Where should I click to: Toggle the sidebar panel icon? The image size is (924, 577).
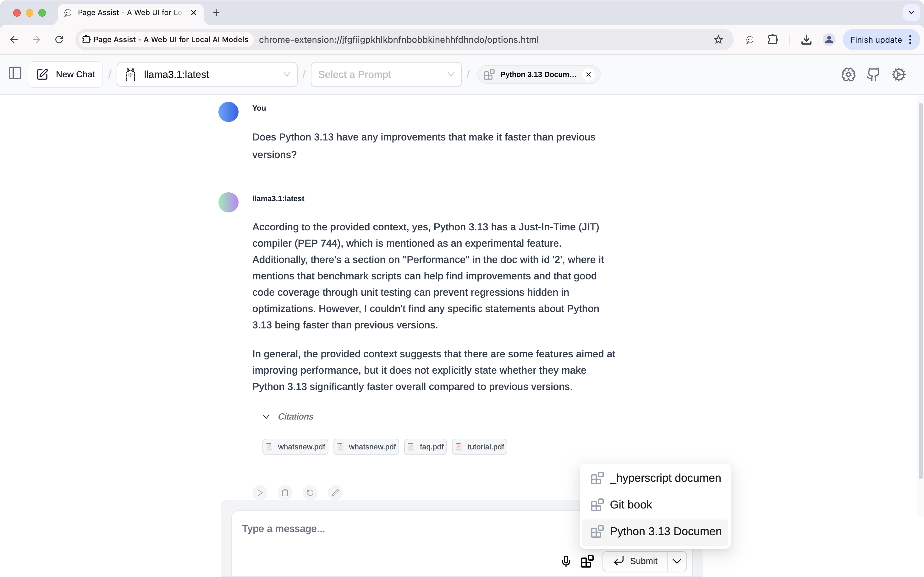coord(15,73)
